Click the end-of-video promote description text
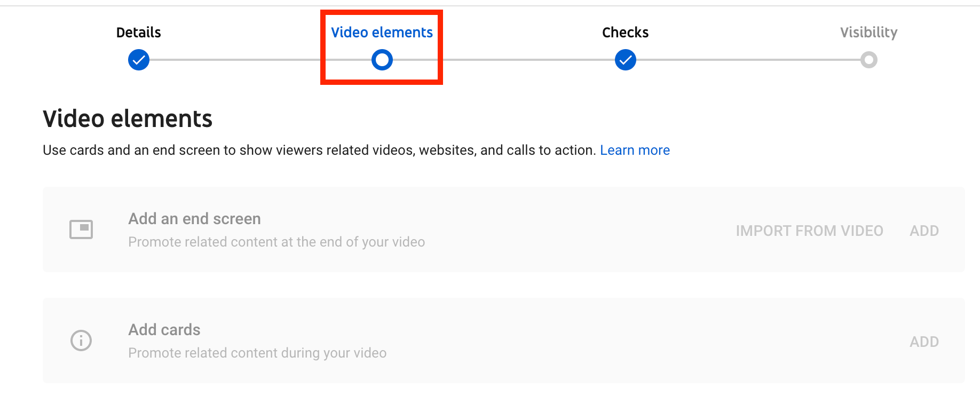The width and height of the screenshot is (980, 412). 276,242
